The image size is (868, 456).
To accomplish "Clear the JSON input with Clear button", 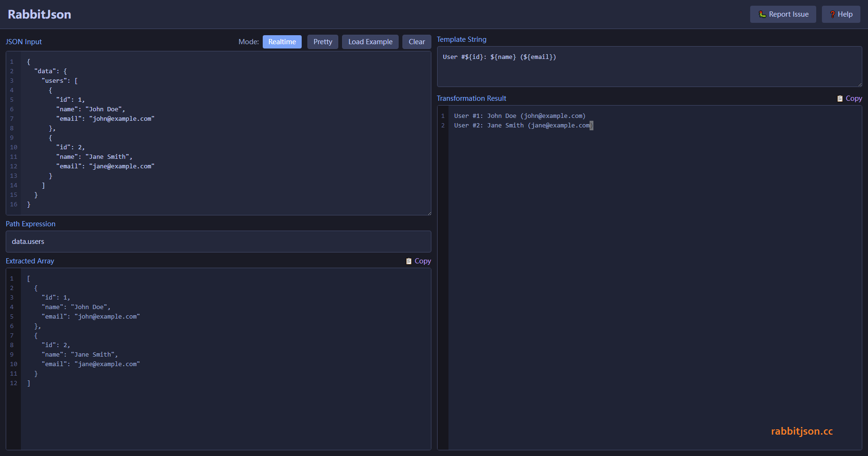I will click(416, 42).
